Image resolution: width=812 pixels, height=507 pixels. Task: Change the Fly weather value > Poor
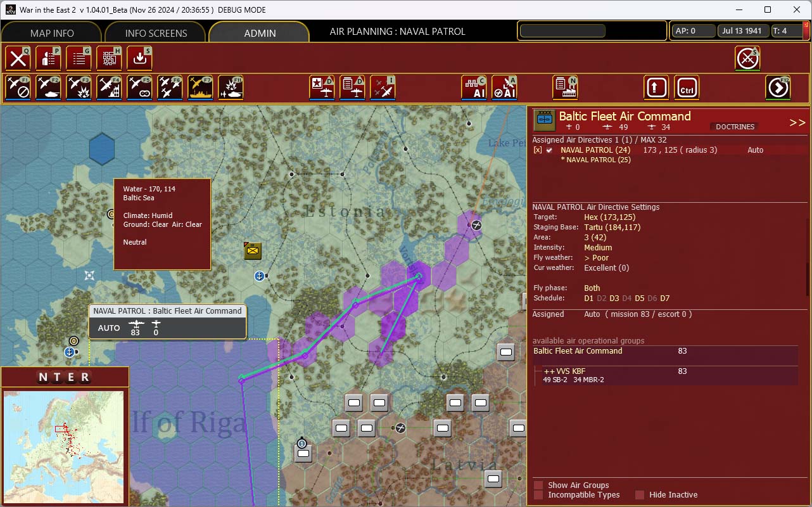click(x=596, y=258)
